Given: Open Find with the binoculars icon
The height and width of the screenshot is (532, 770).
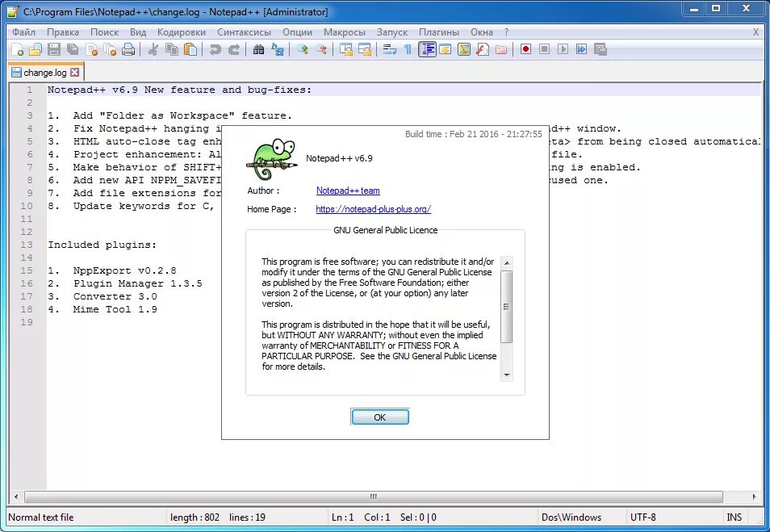Looking at the screenshot, I should (259, 49).
